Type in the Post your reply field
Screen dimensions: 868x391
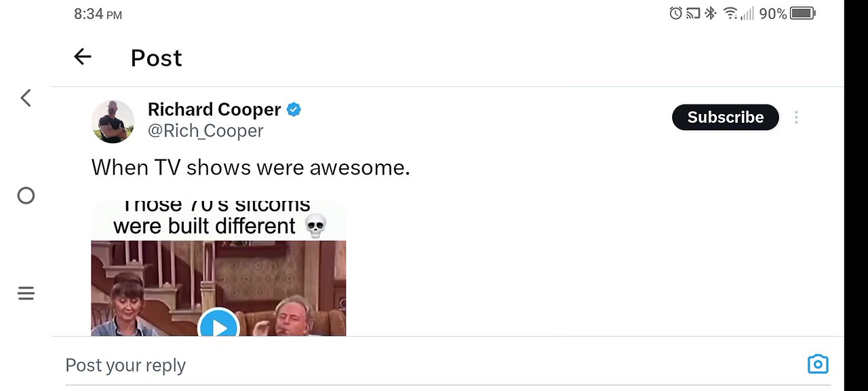[x=407, y=365]
